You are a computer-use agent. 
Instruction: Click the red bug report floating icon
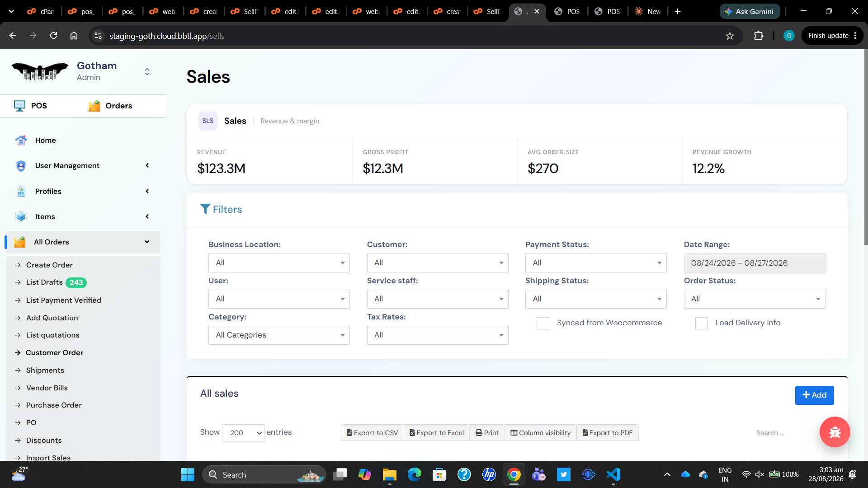pos(835,432)
